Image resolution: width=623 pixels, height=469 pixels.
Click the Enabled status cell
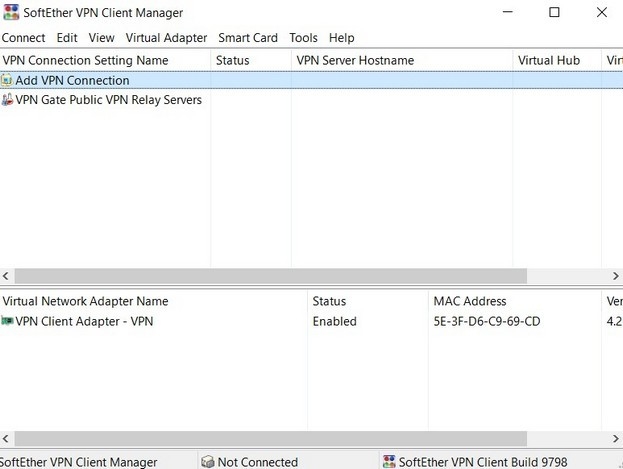coord(335,321)
